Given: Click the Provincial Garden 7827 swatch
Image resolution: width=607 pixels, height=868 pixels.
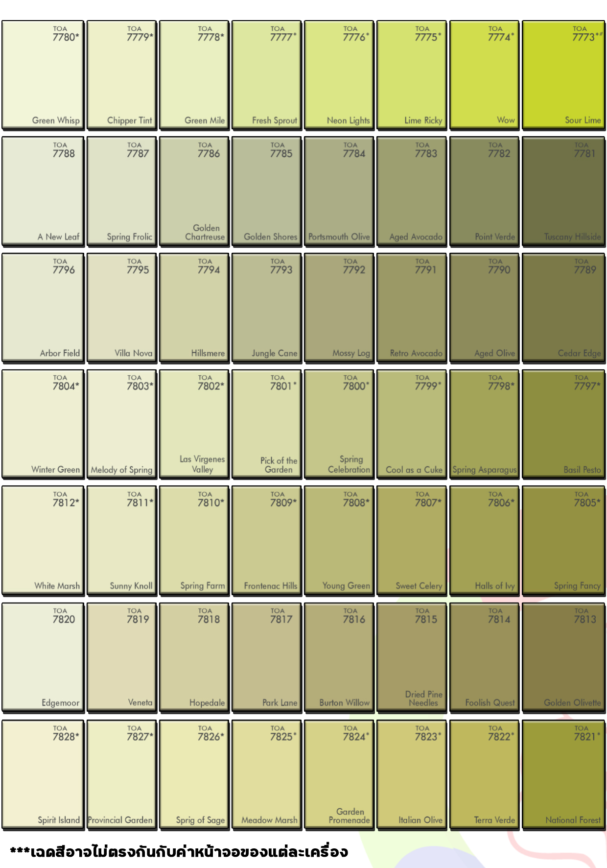Looking at the screenshot, I should tap(121, 774).
